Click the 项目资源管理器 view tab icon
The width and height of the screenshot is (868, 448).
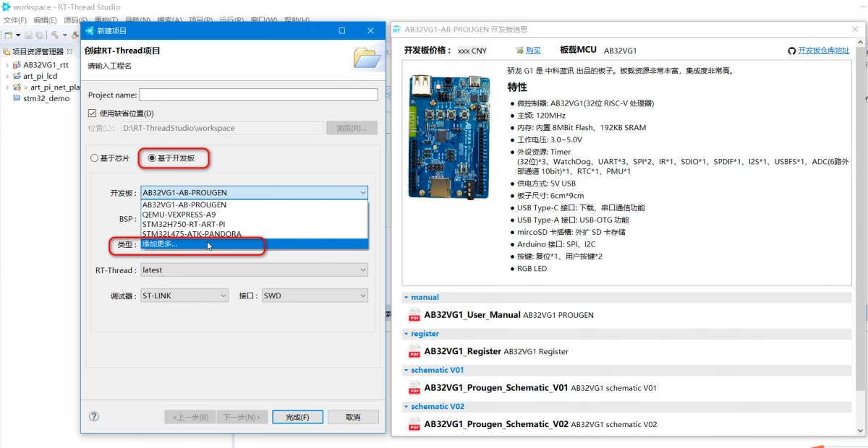pos(7,51)
